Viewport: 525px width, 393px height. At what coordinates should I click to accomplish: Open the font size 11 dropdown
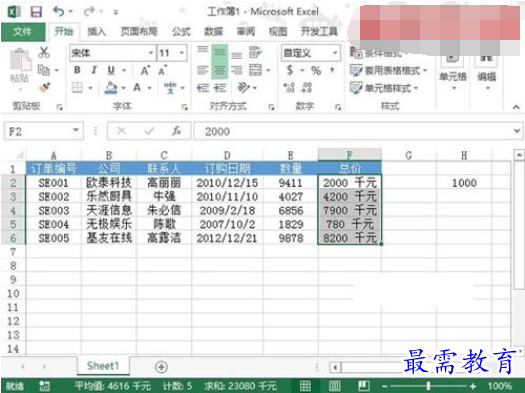pyautogui.click(x=181, y=53)
